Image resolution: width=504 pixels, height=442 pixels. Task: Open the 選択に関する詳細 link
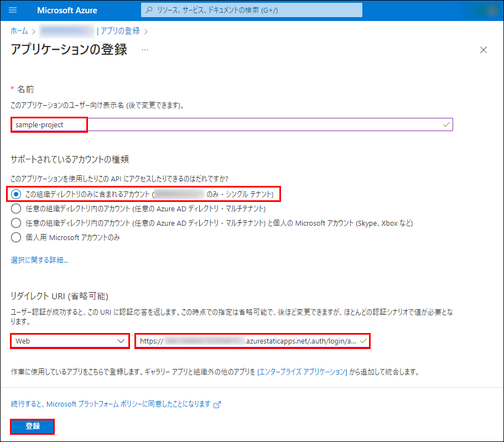click(39, 260)
